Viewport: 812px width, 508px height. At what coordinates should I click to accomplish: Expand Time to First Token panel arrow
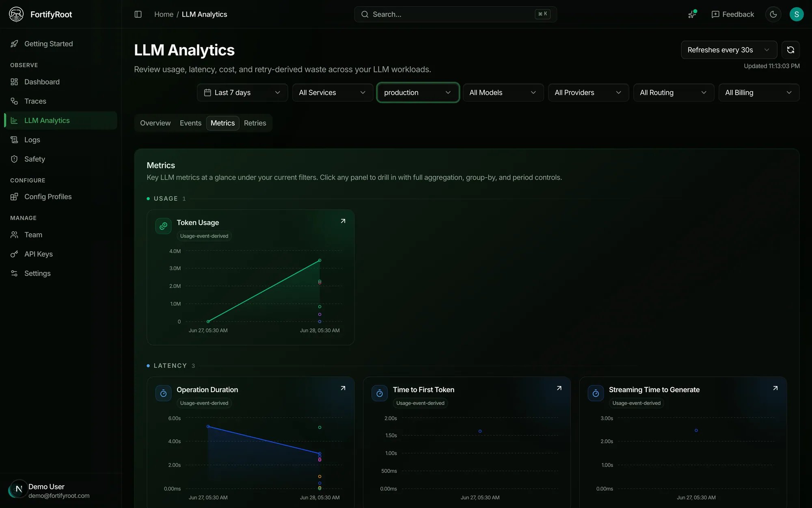(559, 388)
